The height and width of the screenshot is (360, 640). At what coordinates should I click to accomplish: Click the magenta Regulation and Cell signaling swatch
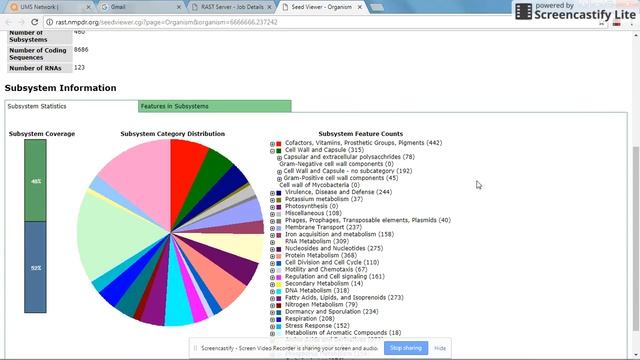pos(279,278)
